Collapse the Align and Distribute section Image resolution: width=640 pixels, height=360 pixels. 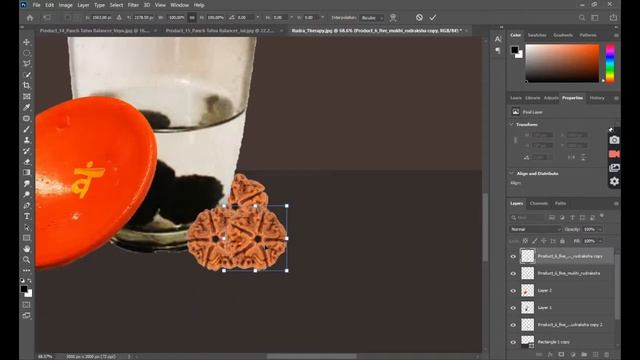tap(511, 173)
